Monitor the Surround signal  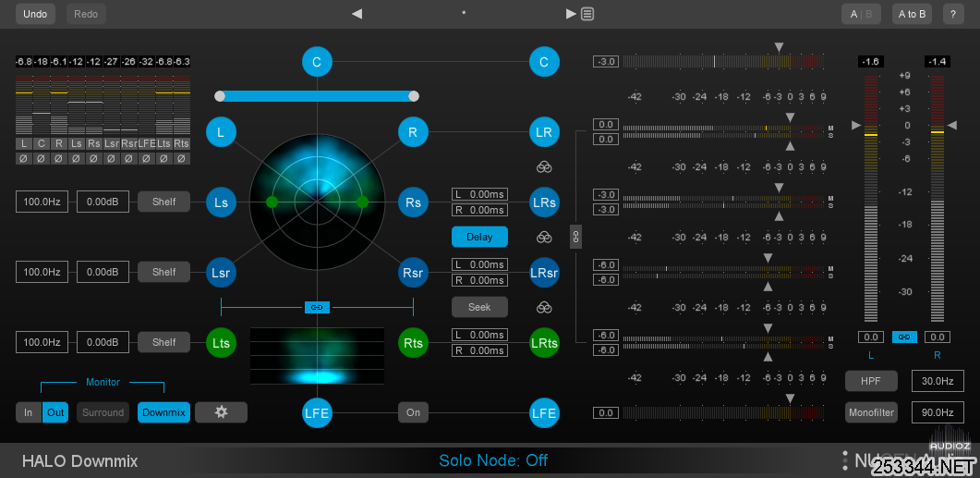(x=103, y=412)
